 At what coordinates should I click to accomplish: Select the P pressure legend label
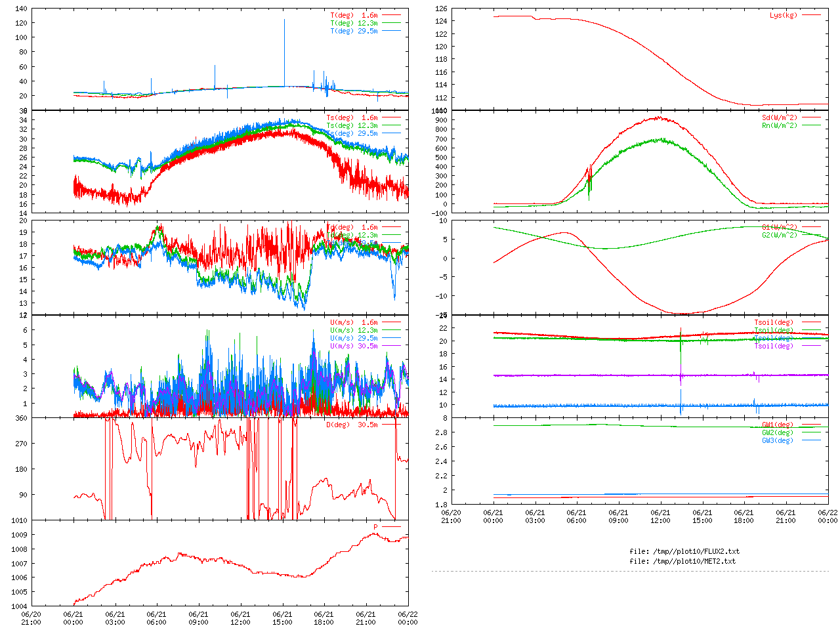(376, 527)
